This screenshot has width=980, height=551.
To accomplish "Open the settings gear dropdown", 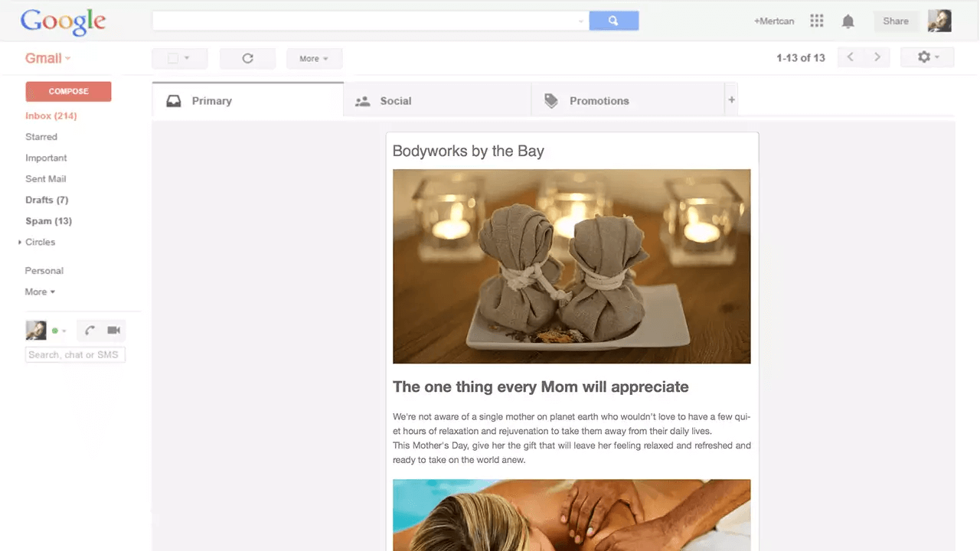I will tap(927, 57).
